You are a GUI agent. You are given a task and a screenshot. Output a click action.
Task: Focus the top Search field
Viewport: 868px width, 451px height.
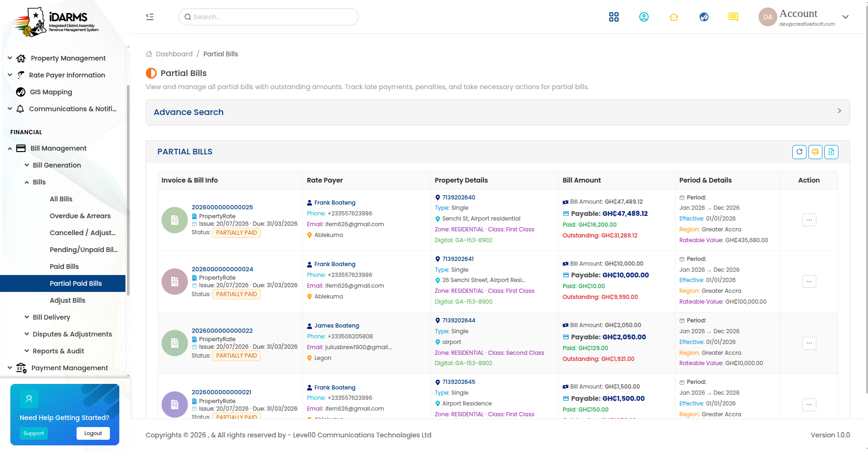(x=269, y=17)
